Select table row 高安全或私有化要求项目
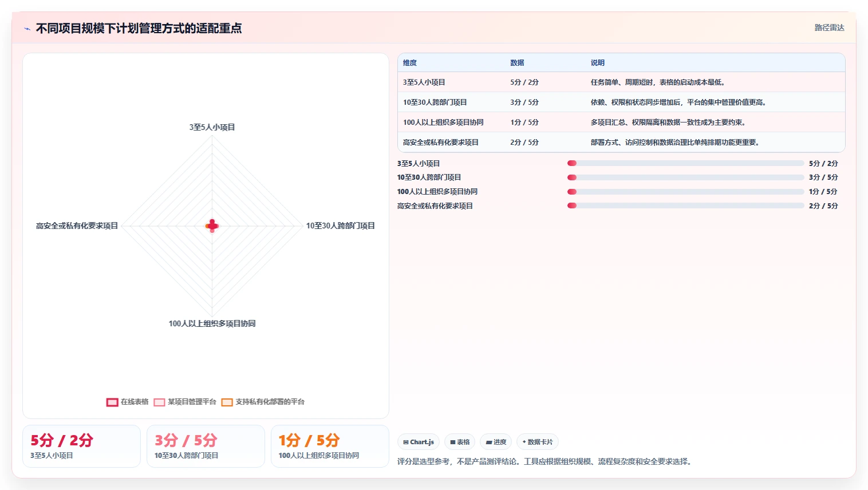This screenshot has width=868, height=490. (621, 143)
